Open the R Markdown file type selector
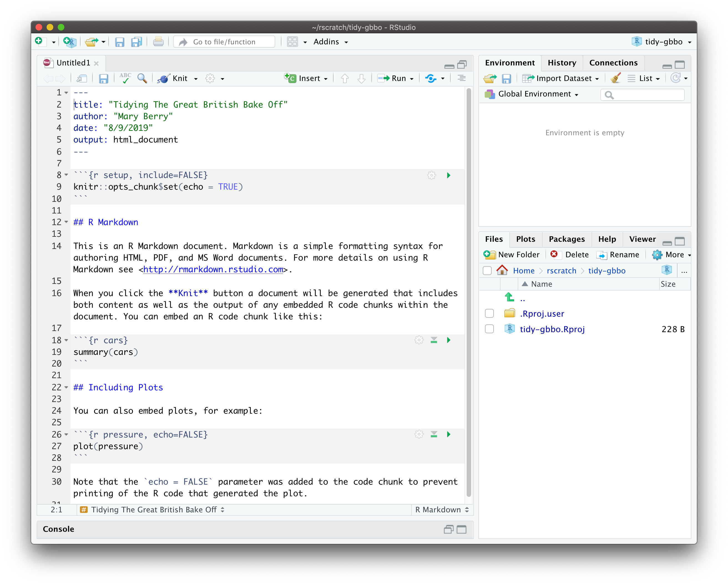Image resolution: width=728 pixels, height=585 pixels. 442,509
